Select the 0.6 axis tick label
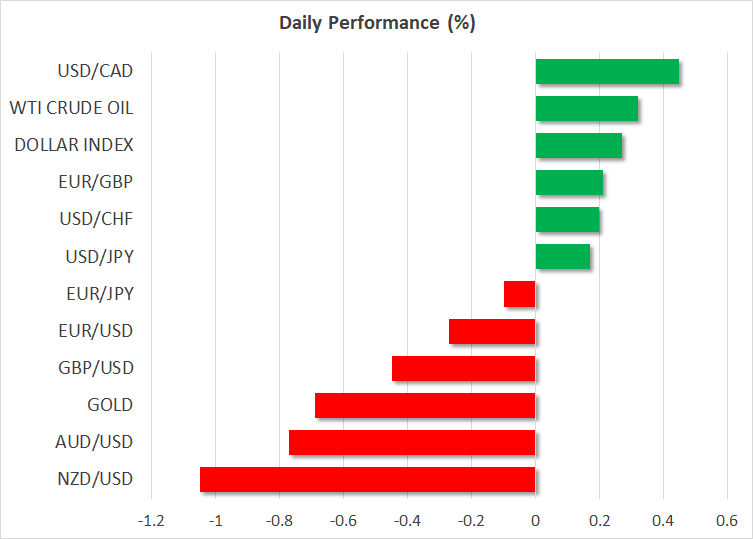The width and height of the screenshot is (753, 539). point(727,520)
